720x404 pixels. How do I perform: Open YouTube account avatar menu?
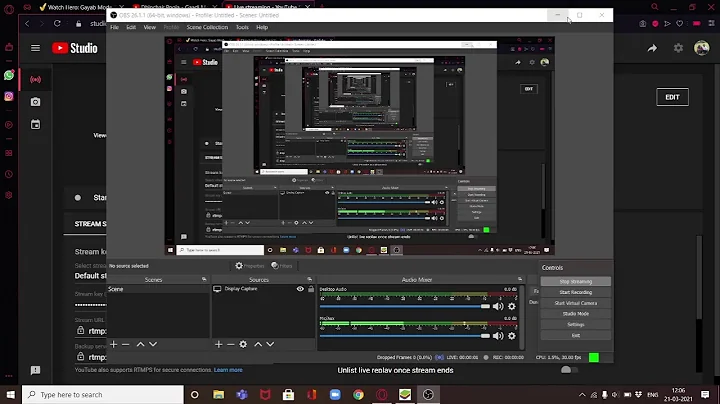tap(702, 48)
